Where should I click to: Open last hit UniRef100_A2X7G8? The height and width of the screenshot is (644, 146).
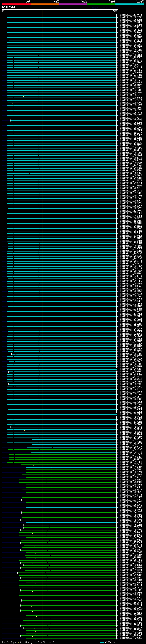click(131, 638)
